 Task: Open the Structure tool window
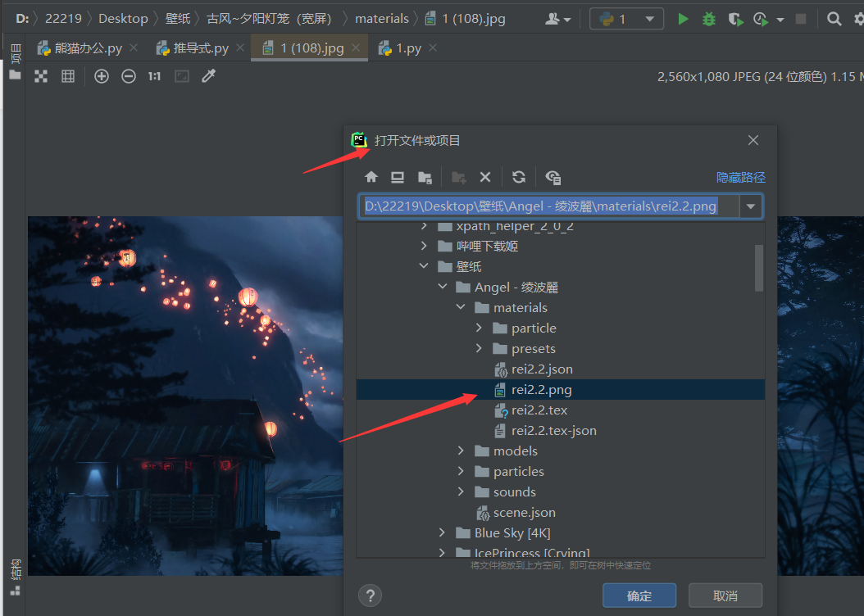point(16,577)
